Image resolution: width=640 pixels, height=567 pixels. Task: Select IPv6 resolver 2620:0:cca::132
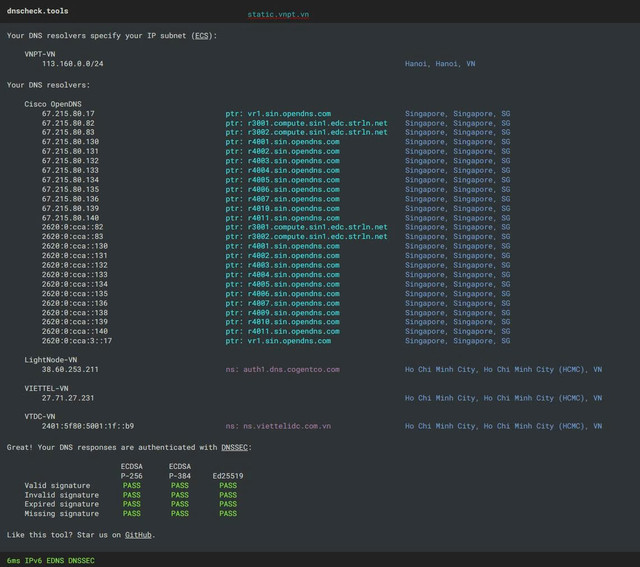(75, 265)
